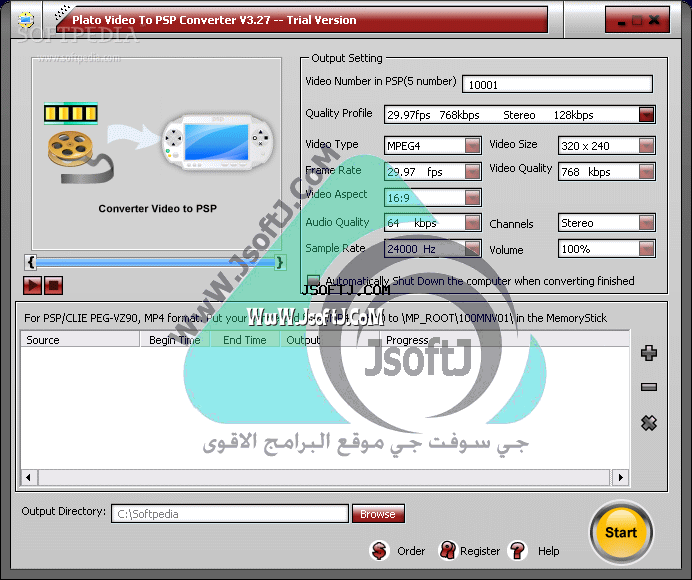Open the Audio Quality 64 kbps dropdown
The width and height of the screenshot is (692, 580).
[x=472, y=222]
